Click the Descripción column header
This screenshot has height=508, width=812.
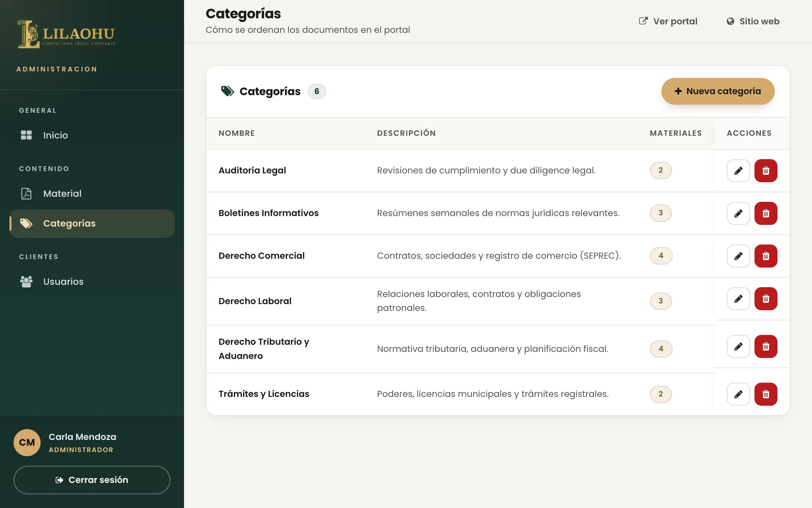(x=406, y=133)
